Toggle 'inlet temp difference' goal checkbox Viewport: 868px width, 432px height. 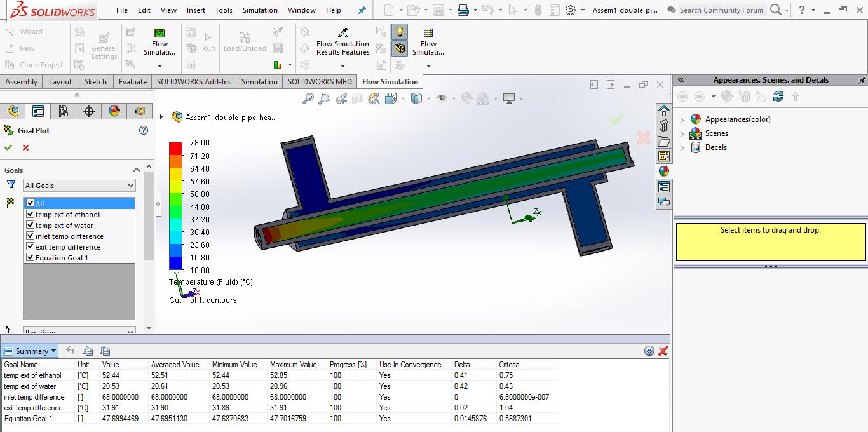(30, 236)
